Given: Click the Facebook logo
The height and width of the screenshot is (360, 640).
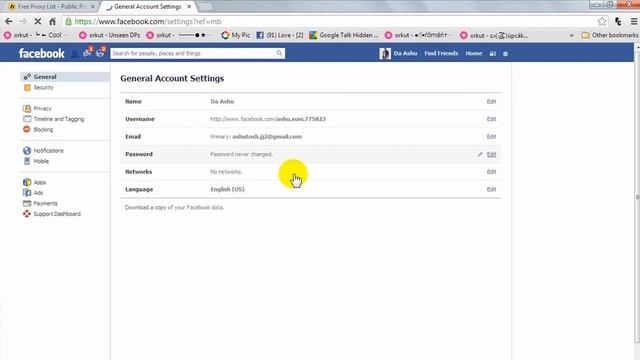Looking at the screenshot, I should click(x=42, y=53).
